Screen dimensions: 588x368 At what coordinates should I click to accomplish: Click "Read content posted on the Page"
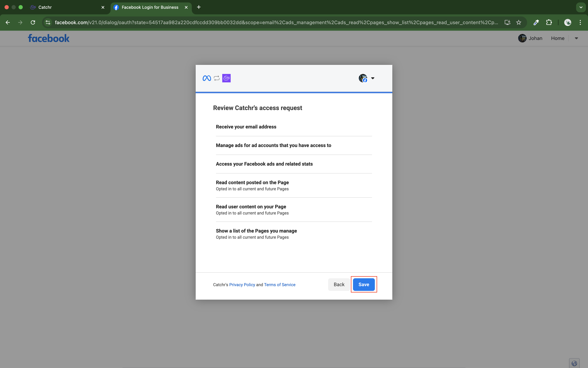252,183
